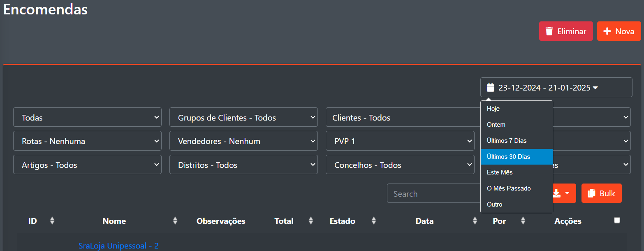Expand the Vendedores - Nenhum dropdown

tap(243, 141)
